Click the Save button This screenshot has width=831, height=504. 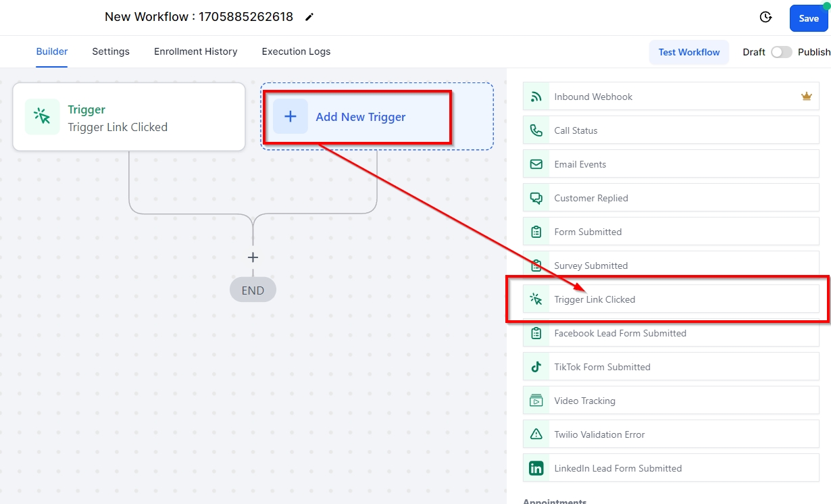[x=808, y=18]
